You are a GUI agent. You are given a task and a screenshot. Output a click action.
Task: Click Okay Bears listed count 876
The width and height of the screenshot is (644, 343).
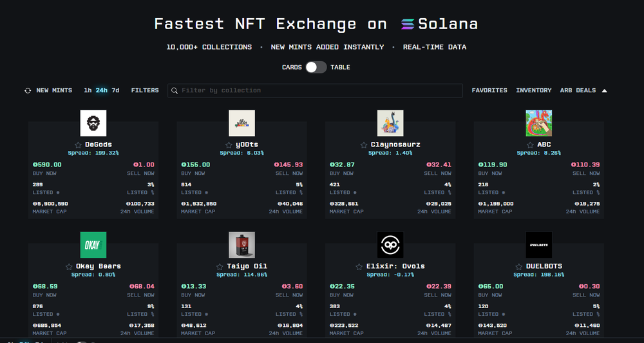click(x=38, y=306)
